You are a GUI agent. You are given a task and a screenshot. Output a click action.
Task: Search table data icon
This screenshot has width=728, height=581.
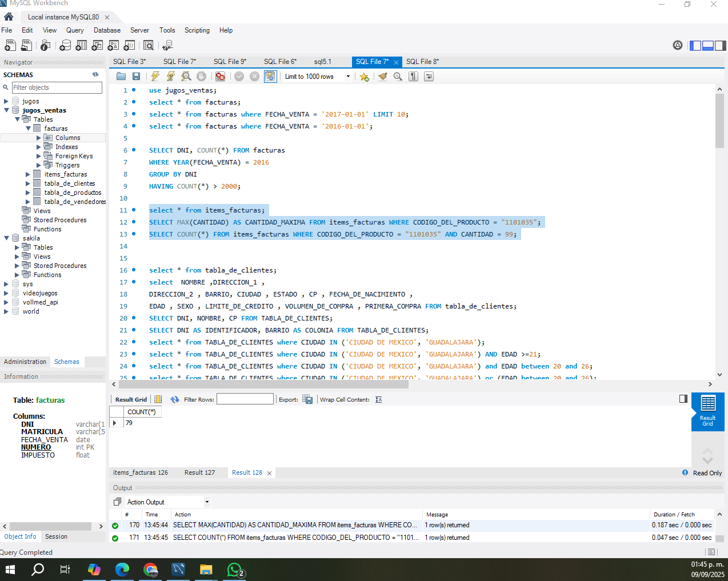(149, 45)
